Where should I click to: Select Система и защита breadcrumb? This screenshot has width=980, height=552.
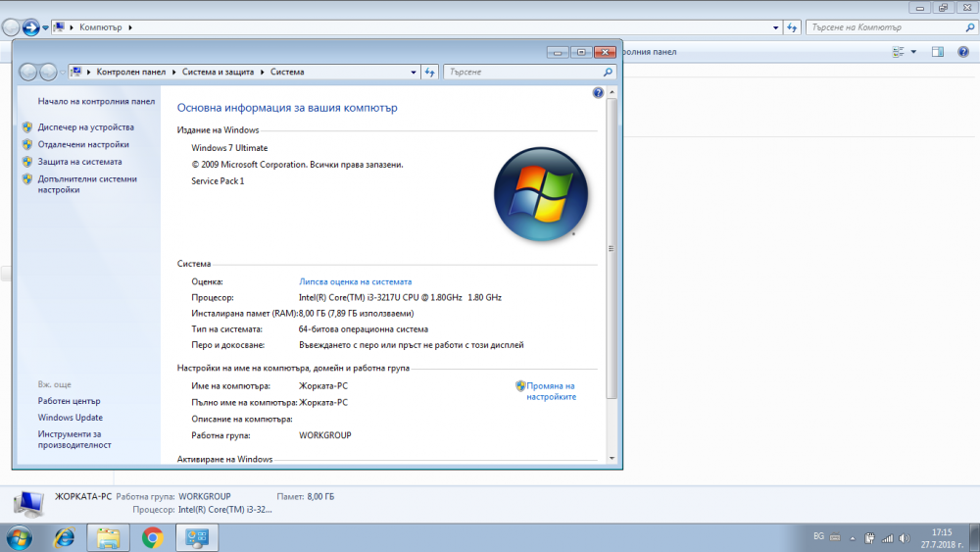[x=218, y=72]
